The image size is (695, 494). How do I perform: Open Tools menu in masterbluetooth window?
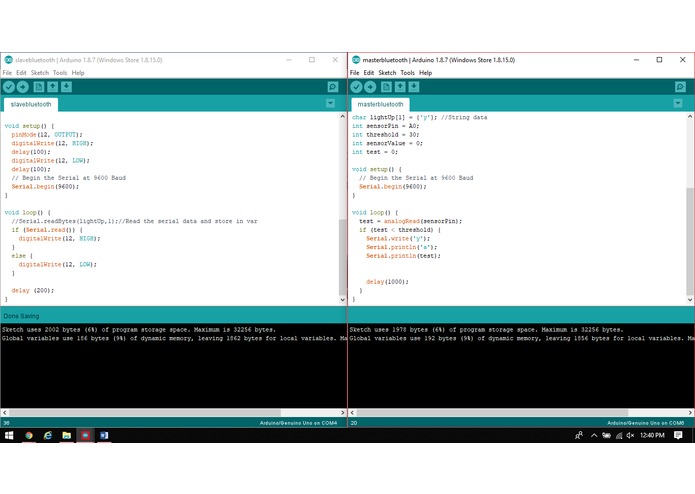407,73
